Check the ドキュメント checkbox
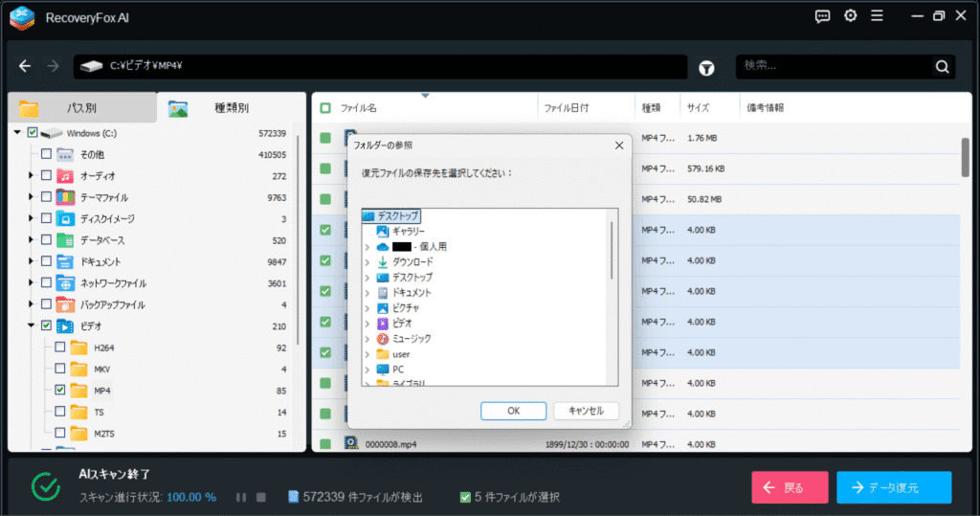980x516 pixels. (46, 261)
